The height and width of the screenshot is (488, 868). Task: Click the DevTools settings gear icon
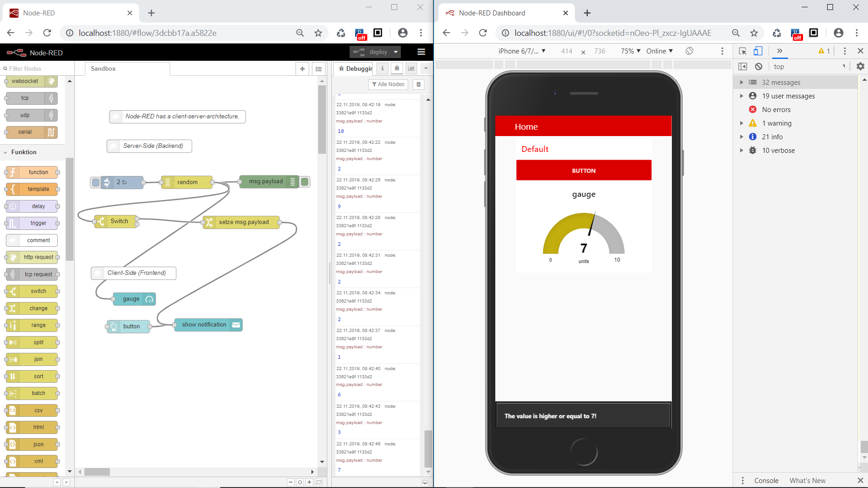coord(860,67)
